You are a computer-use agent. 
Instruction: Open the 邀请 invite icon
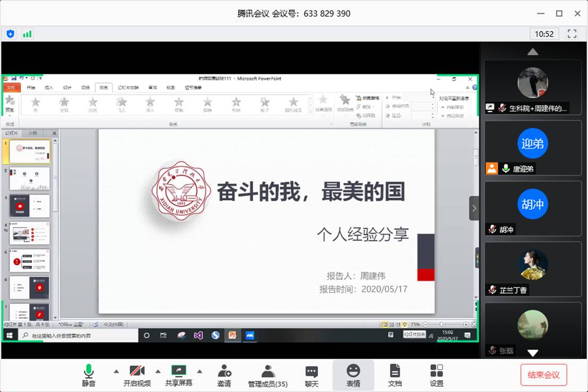click(x=224, y=375)
